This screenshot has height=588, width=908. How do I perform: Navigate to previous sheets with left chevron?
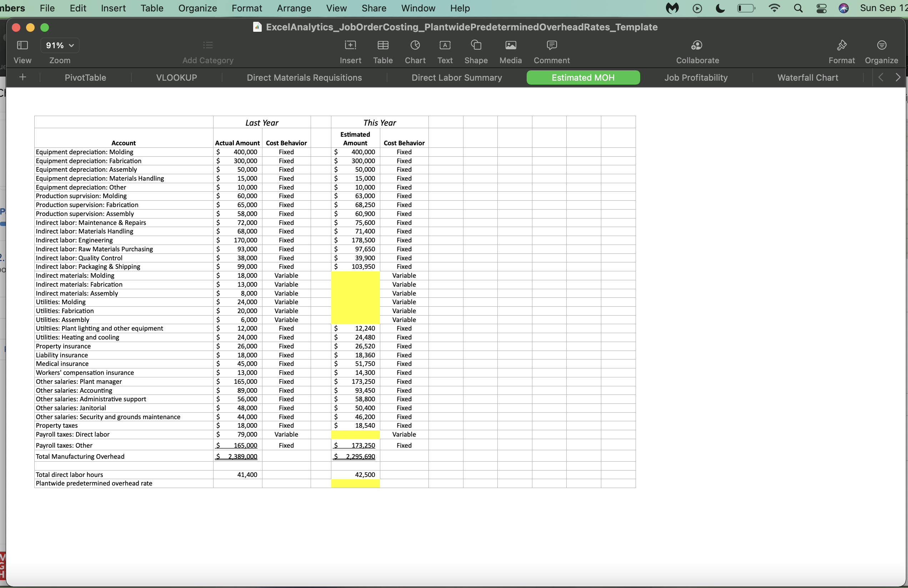[881, 77]
